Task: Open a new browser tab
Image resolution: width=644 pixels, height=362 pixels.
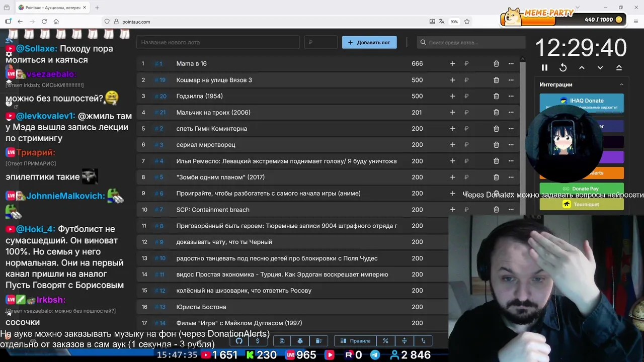Action: (x=97, y=8)
